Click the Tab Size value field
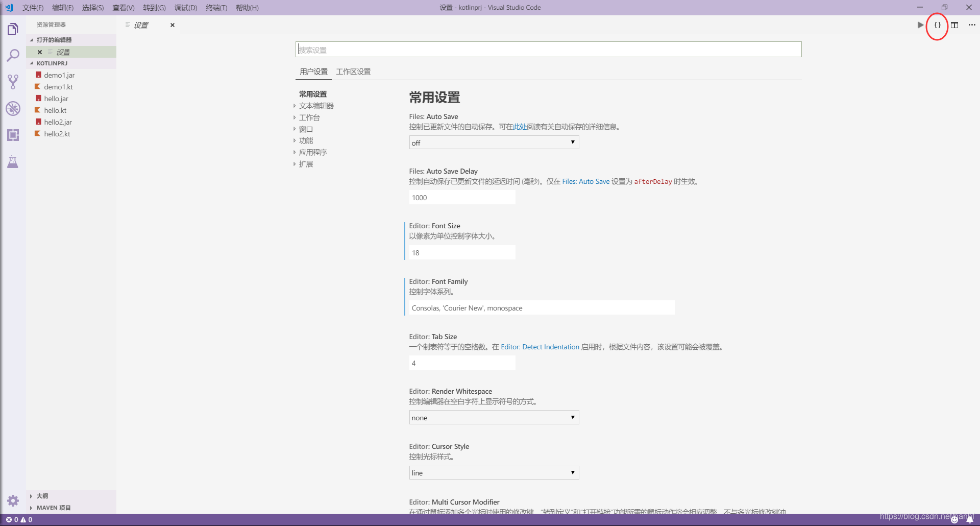The width and height of the screenshot is (980, 526). click(462, 363)
